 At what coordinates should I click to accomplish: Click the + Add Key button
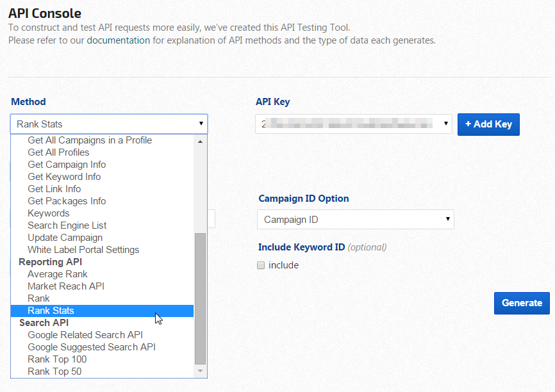click(488, 124)
